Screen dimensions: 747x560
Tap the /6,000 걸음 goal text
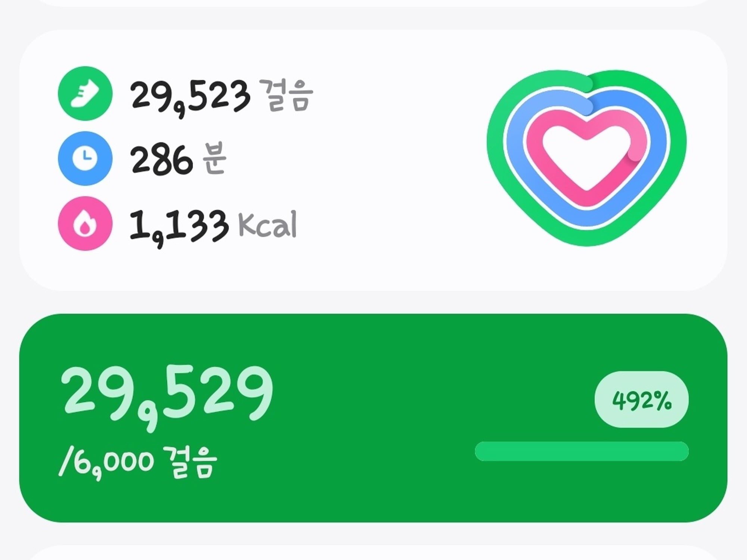click(138, 463)
